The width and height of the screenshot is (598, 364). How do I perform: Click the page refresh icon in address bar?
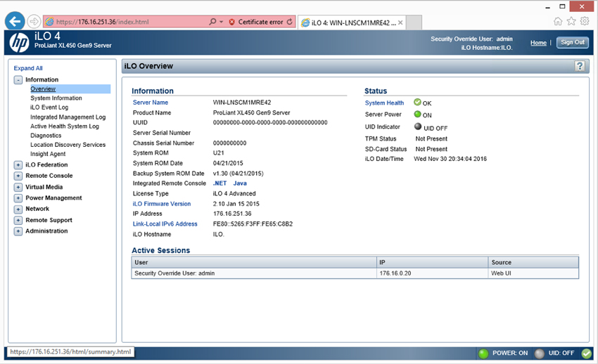290,22
